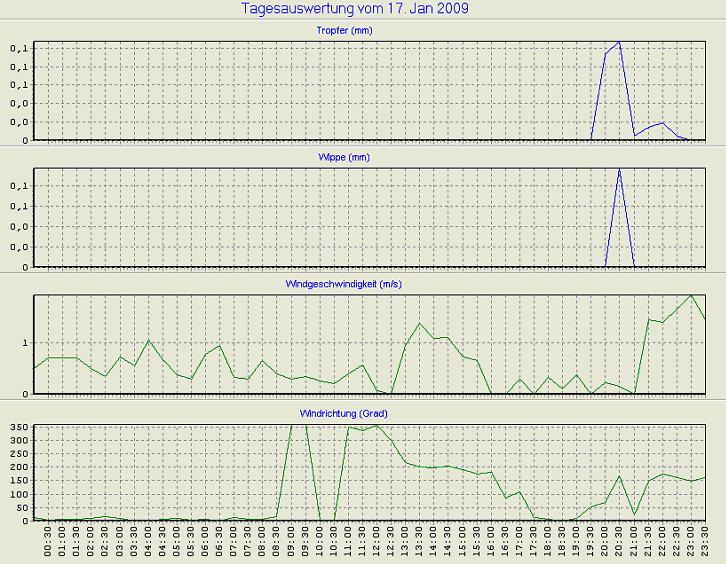Click the 200 label on the Windrichtung axis
Image resolution: width=726 pixels, height=564 pixels.
tap(18, 467)
